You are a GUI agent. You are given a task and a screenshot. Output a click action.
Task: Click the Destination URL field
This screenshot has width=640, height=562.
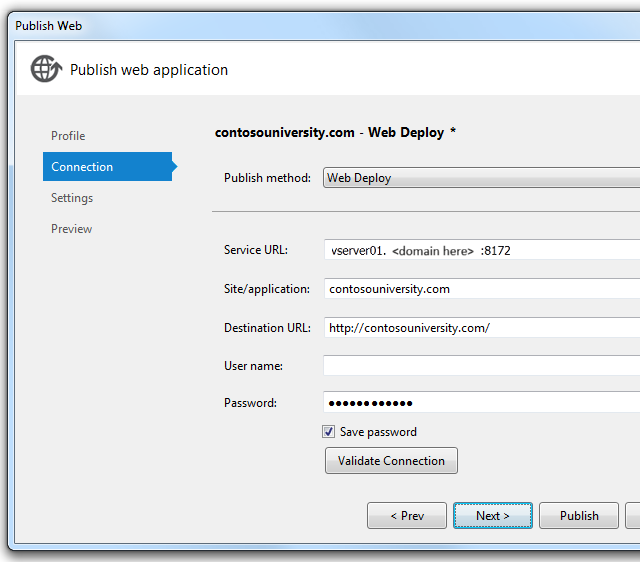(x=481, y=327)
